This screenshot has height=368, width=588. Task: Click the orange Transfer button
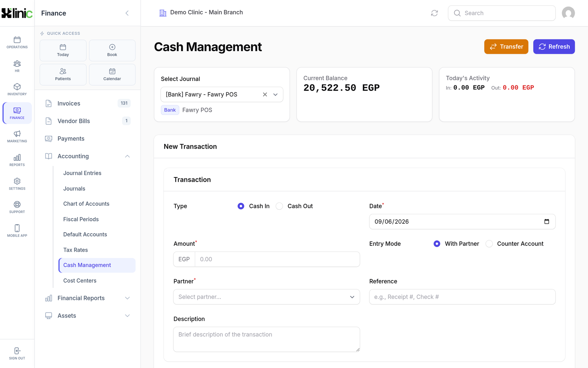(506, 47)
